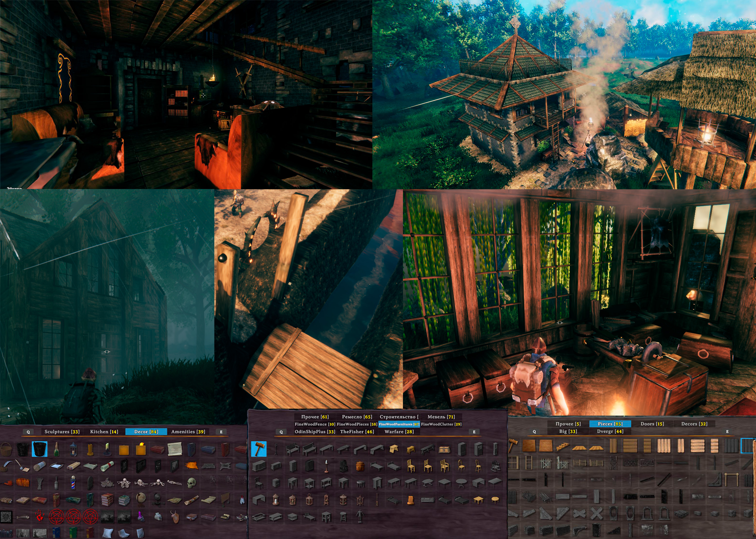Open the Прочее [61] tab
756x539 pixels.
(315, 417)
